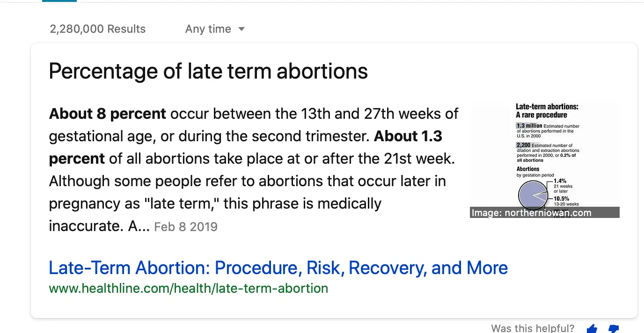Click the "Percentage of late term abortions" heading

(x=208, y=71)
